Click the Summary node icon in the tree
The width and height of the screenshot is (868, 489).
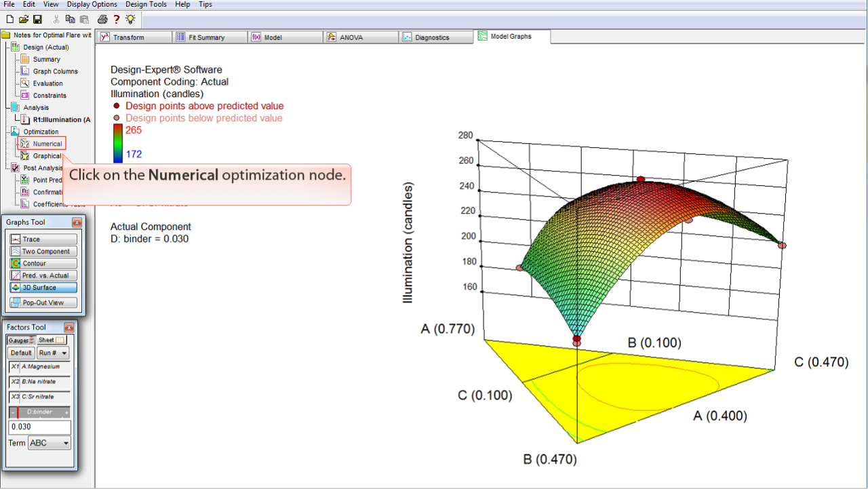click(25, 59)
